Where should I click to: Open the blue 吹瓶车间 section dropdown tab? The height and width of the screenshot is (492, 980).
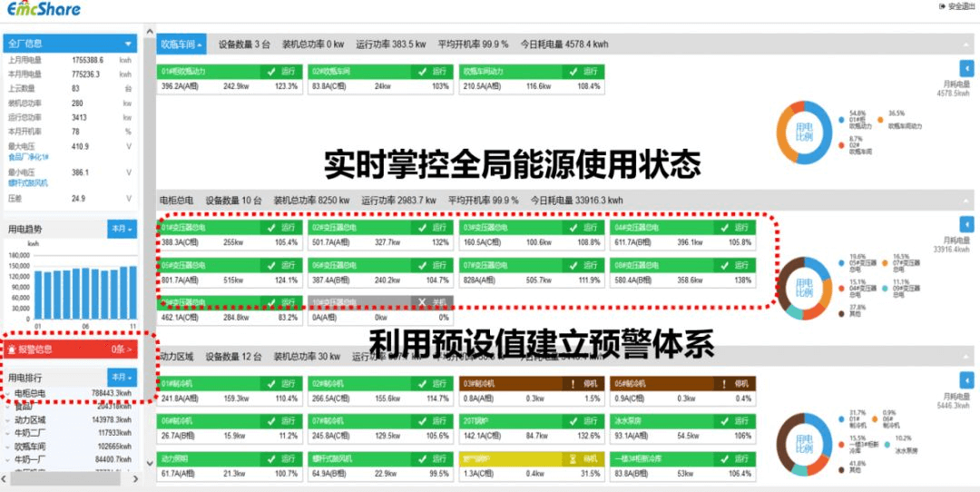coord(181,44)
